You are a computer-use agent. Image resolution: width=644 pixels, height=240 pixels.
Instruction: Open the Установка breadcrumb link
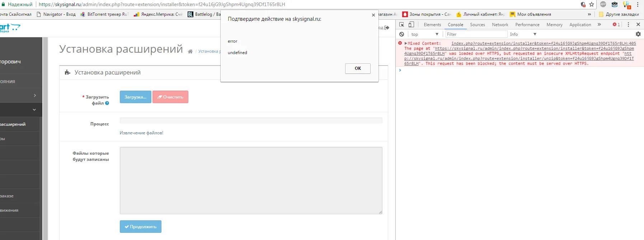tap(209, 51)
